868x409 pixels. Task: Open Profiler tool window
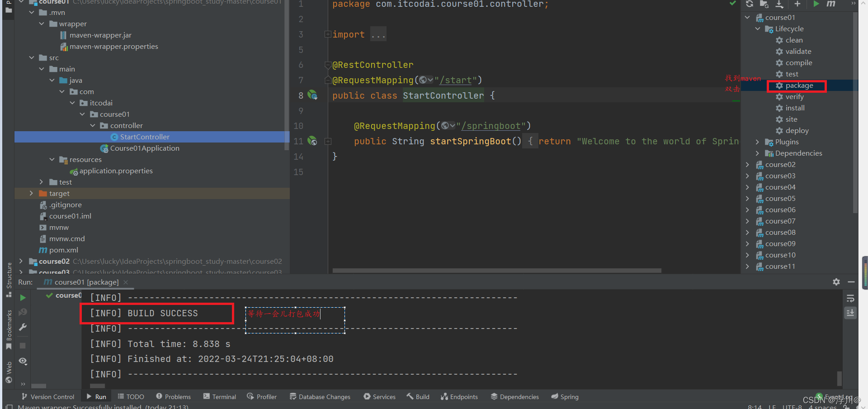262,397
